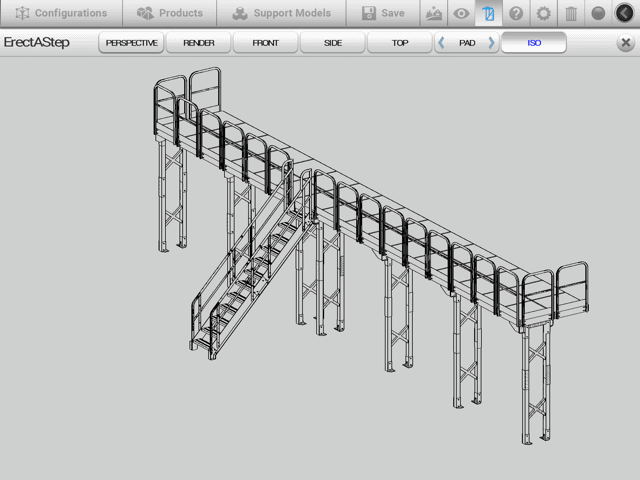Click right arrow beside PAD
640x480 pixels.
pyautogui.click(x=491, y=43)
